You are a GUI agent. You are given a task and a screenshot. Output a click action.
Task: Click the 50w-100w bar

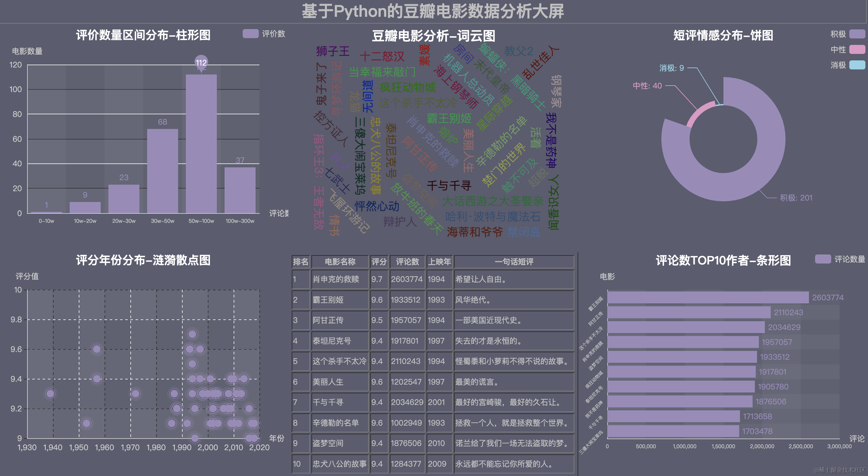[x=201, y=145]
